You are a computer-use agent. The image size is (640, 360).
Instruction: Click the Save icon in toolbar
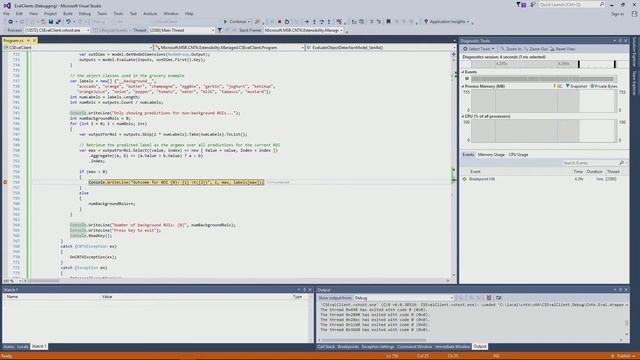[x=51, y=22]
